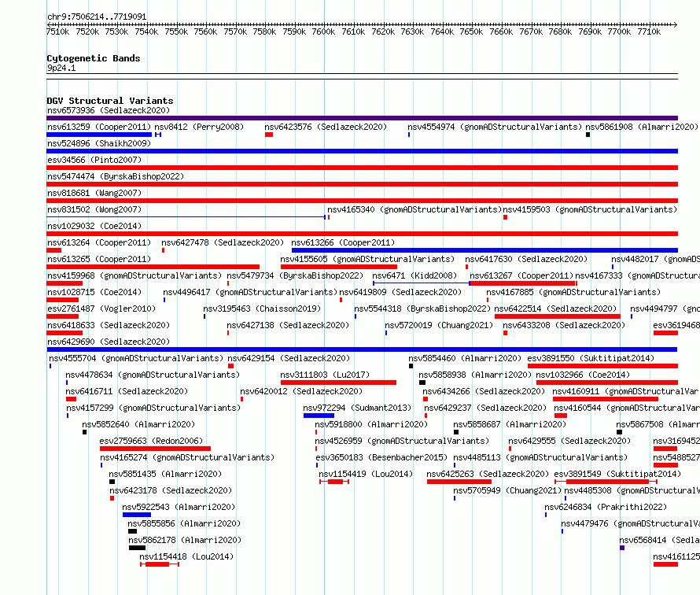Click the red nsv3111803 Lu2017 bar

338,382
